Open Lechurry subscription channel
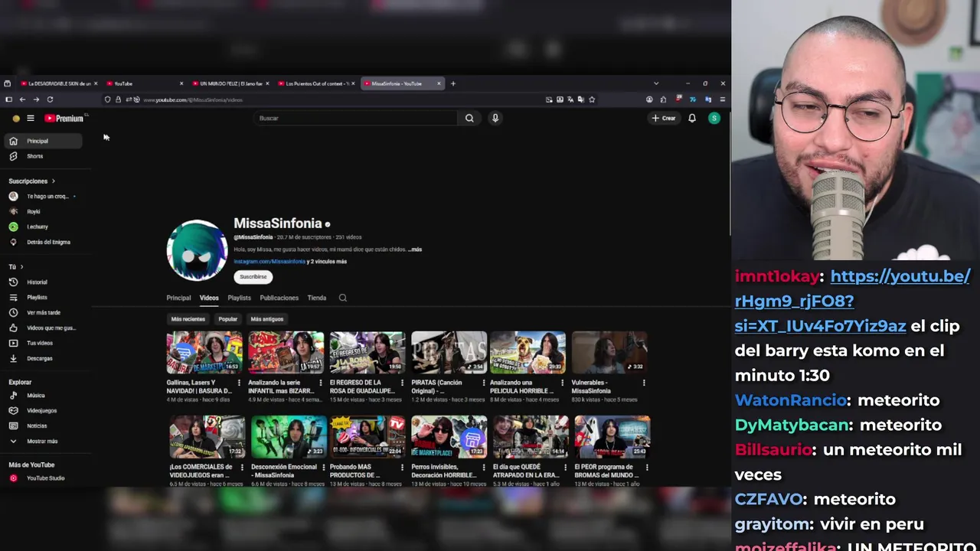Image resolution: width=980 pixels, height=551 pixels. [44, 227]
